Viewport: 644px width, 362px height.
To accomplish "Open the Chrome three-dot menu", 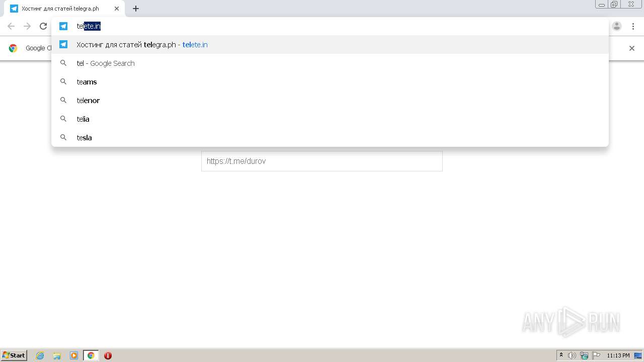I will (x=633, y=26).
